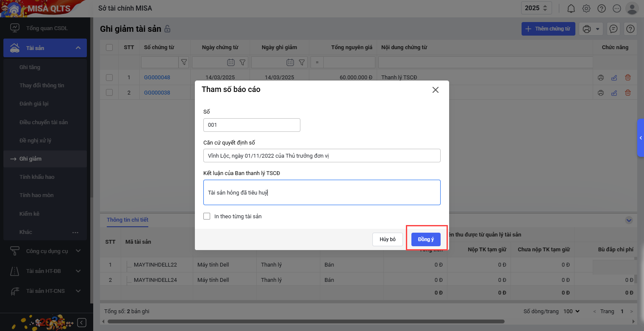Edit voucher GG000048 with pencil icon
The image size is (644, 331).
[614, 78]
